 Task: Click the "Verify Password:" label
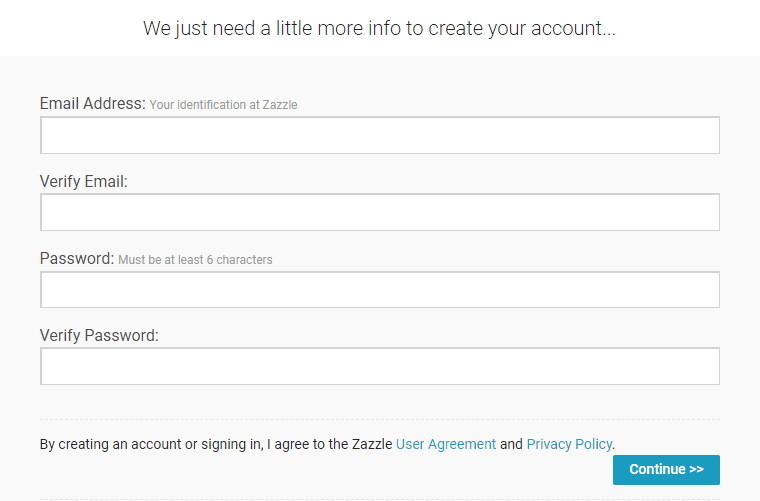coord(99,335)
